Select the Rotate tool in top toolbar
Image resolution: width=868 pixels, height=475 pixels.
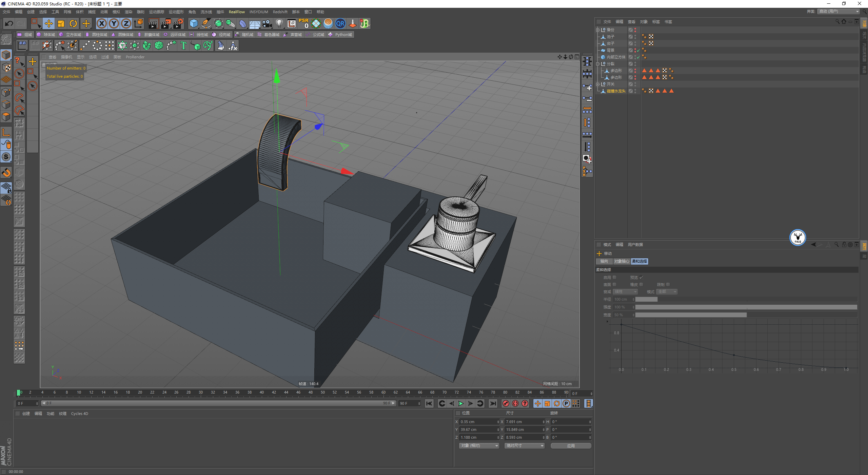[x=73, y=23]
